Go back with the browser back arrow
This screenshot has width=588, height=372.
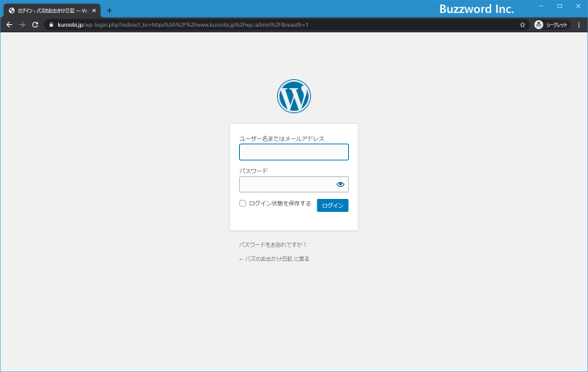9,25
